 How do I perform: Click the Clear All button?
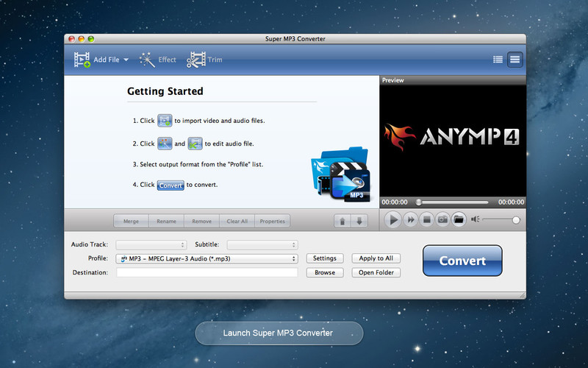237,222
